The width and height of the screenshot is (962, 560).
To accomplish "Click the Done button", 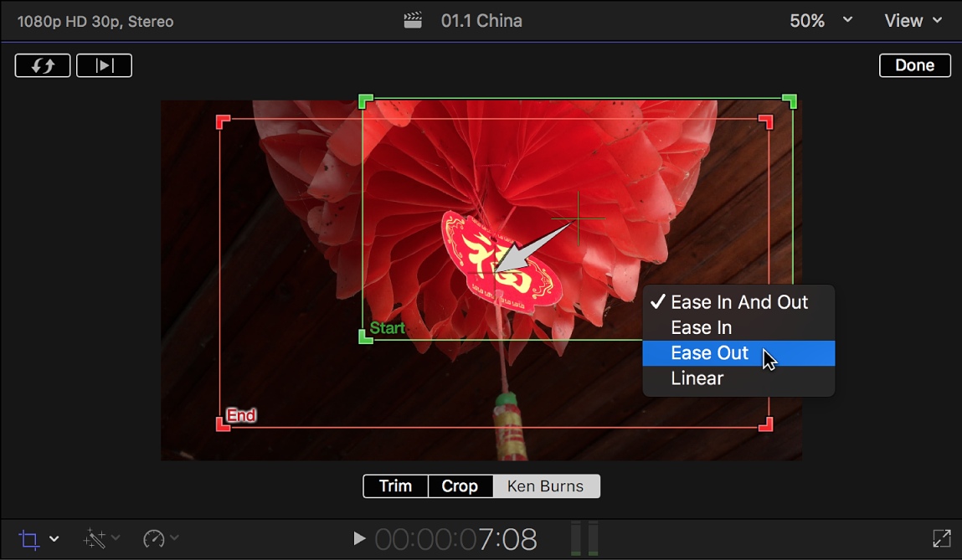I will tap(914, 64).
